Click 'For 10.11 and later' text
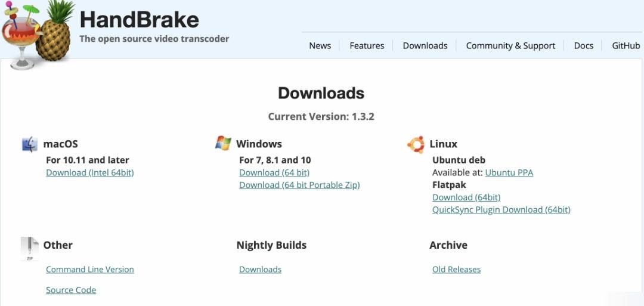The height and width of the screenshot is (306, 644). (x=88, y=160)
